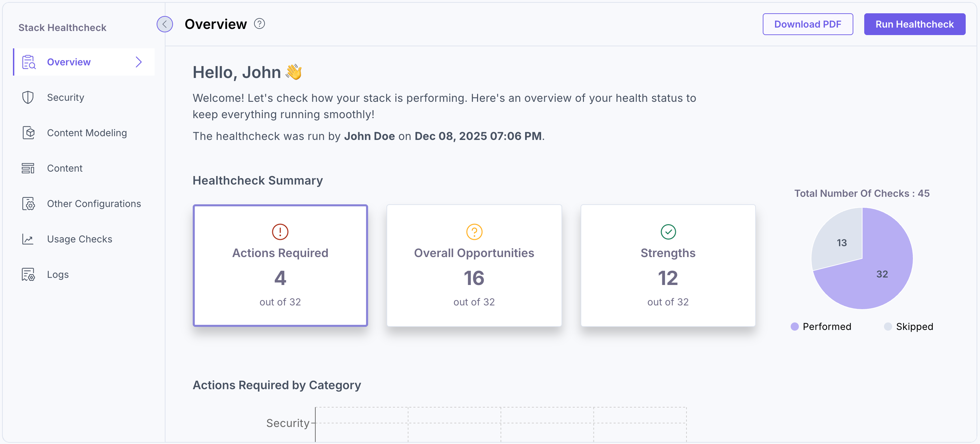Click the Run Healthcheck button
This screenshot has height=444, width=980.
pyautogui.click(x=915, y=24)
